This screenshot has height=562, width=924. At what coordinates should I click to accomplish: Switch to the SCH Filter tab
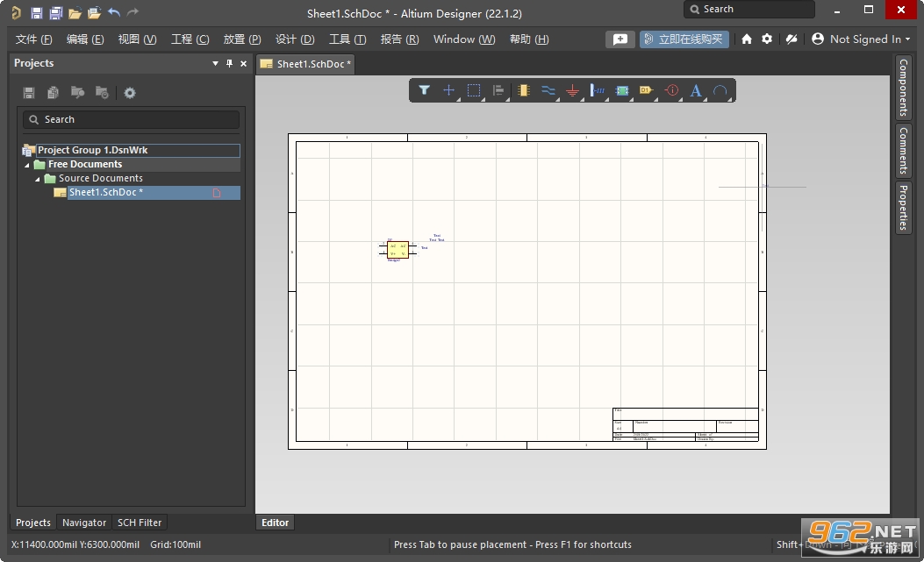coord(139,523)
